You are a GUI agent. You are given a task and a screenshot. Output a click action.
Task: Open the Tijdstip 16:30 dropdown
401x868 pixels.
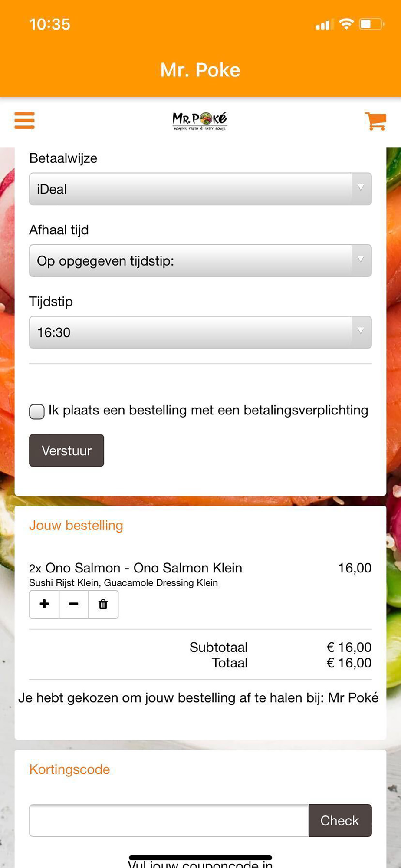(200, 332)
